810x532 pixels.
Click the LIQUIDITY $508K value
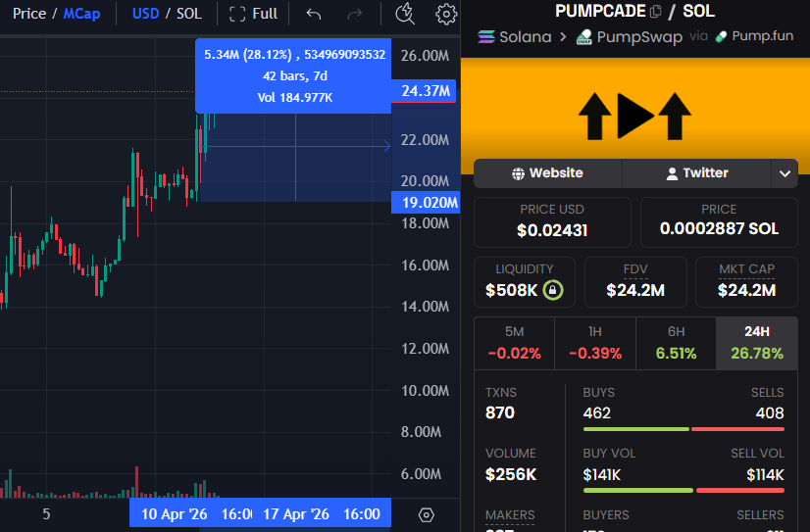pos(512,291)
